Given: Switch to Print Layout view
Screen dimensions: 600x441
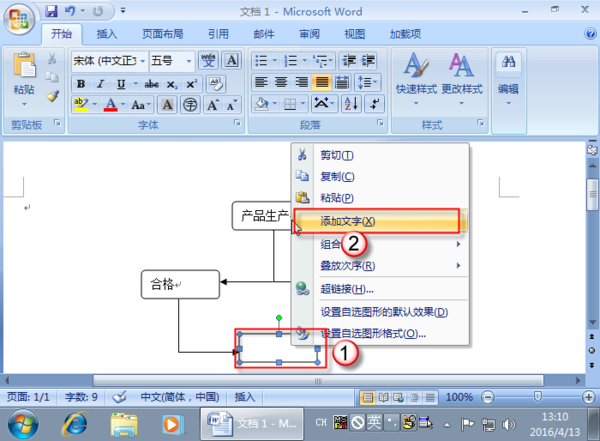Looking at the screenshot, I should tap(367, 398).
